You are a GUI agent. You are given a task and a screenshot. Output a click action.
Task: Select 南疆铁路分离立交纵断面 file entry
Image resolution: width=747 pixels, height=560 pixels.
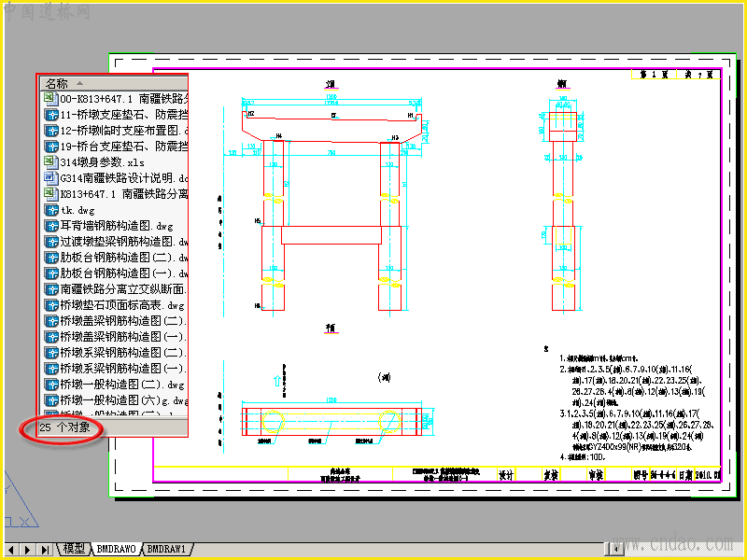[116, 289]
